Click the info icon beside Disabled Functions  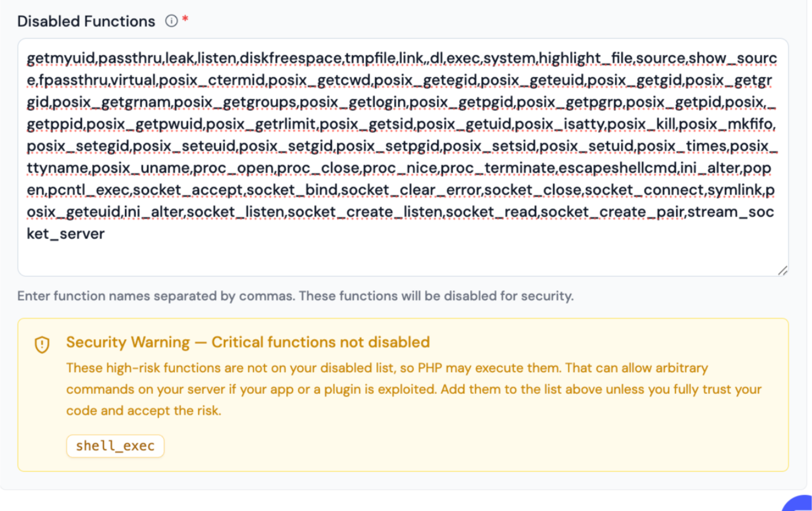(171, 21)
